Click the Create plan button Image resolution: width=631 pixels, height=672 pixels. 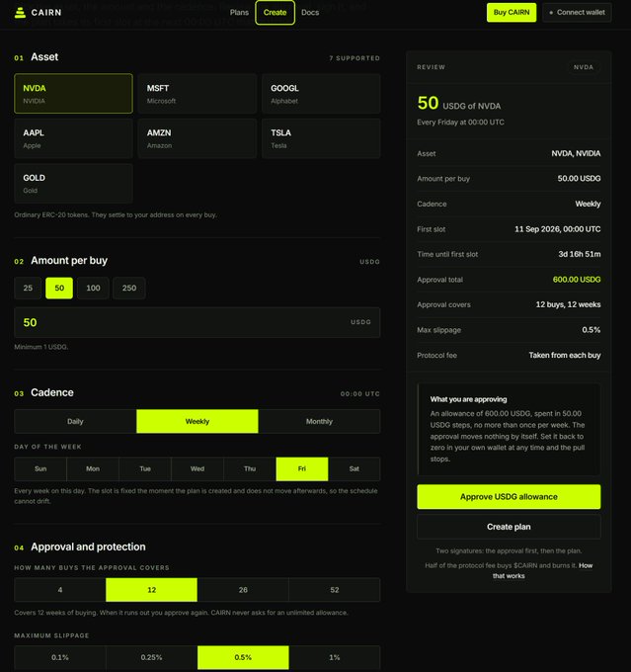pos(509,527)
